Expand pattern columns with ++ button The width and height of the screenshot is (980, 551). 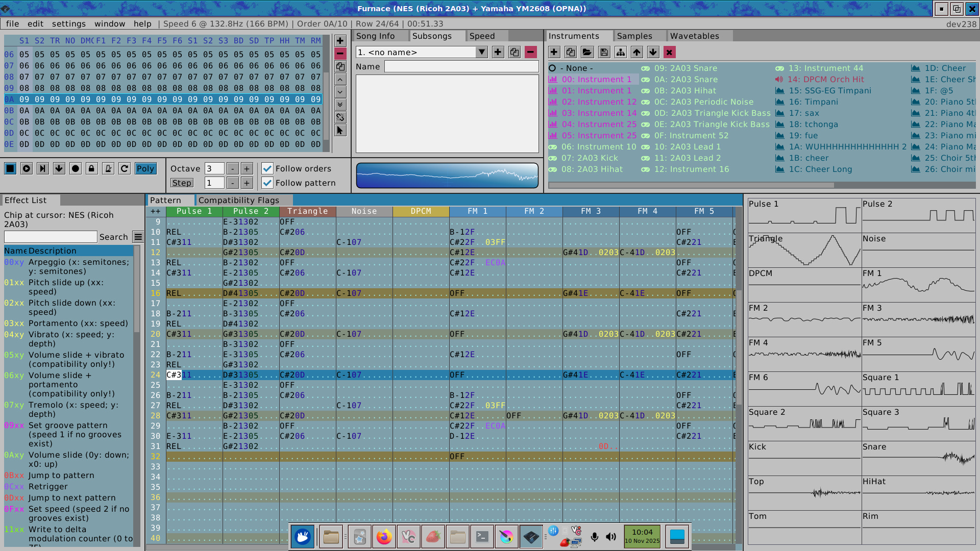(155, 211)
